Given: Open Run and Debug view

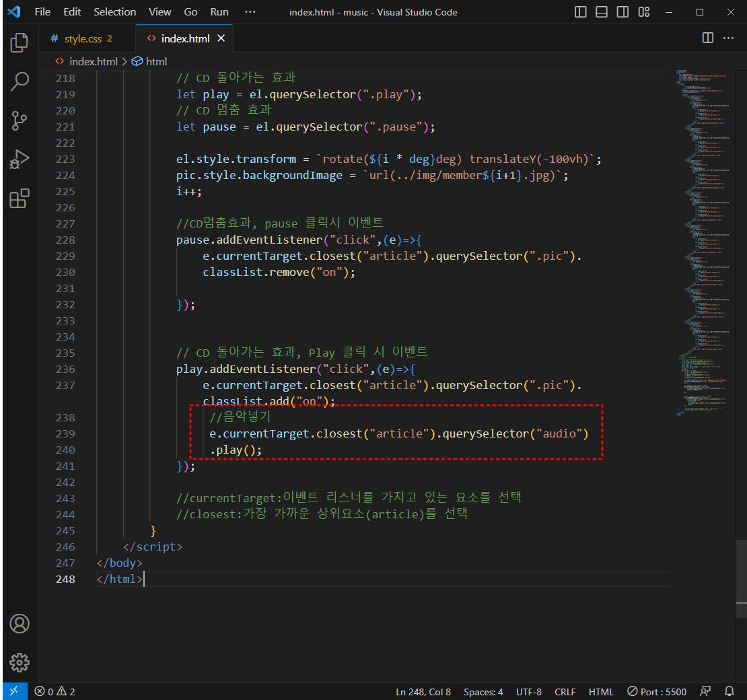Looking at the screenshot, I should pos(20,159).
